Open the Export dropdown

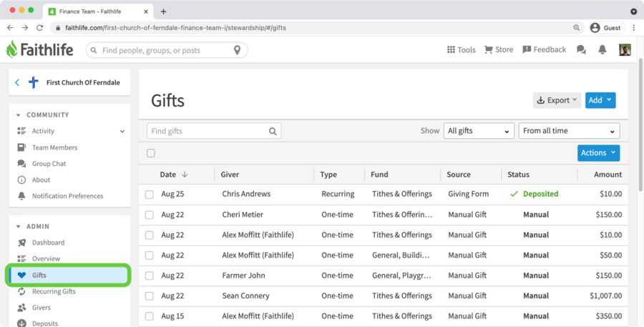[557, 100]
